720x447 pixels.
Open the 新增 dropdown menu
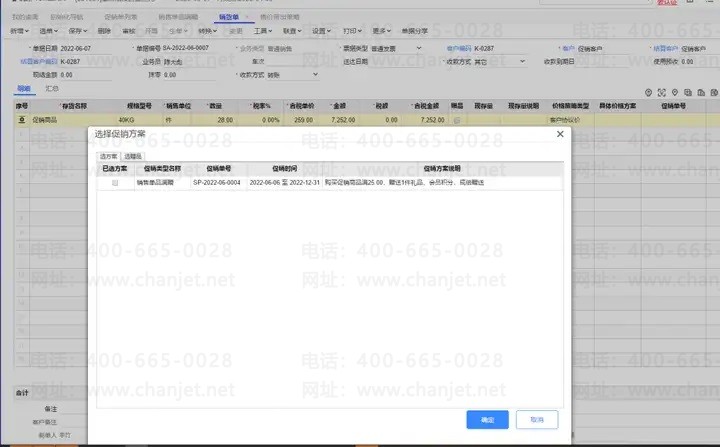[x=19, y=31]
